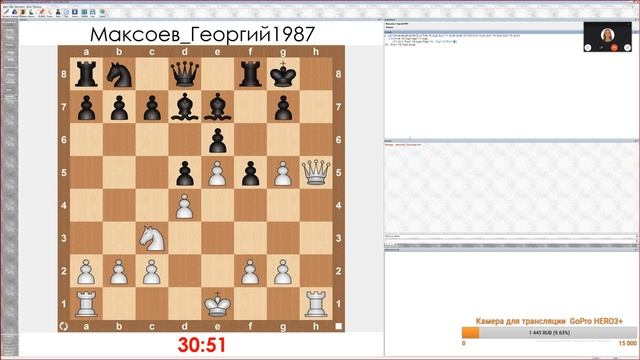640x360 pixels.
Task: End the call with the red hang-up button
Action: (615, 48)
